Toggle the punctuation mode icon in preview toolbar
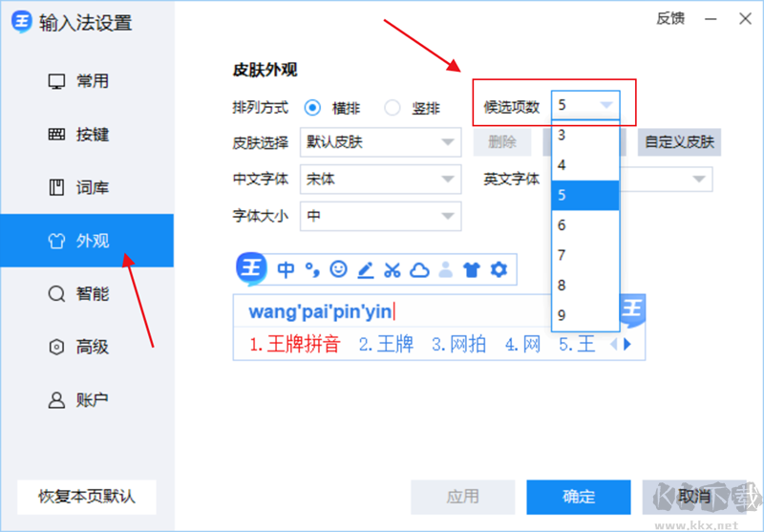 (x=312, y=269)
